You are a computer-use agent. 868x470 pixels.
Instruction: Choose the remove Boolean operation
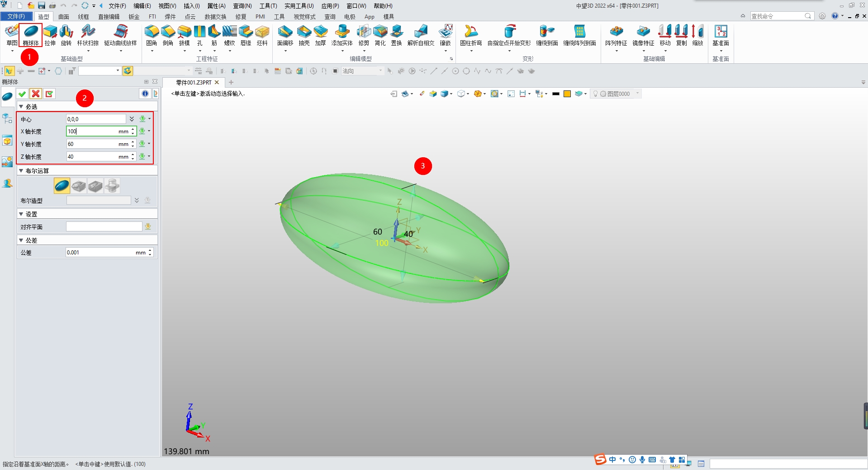click(95, 186)
